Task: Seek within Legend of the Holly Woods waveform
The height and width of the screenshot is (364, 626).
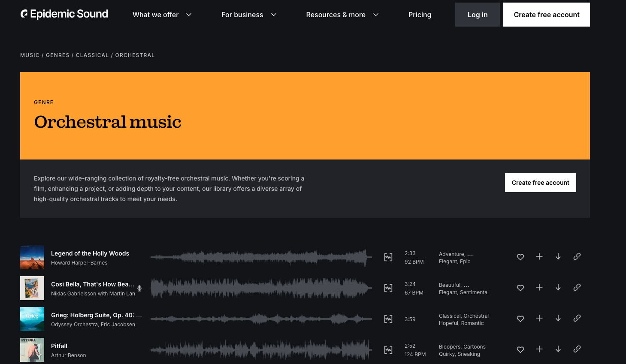Action: point(261,257)
